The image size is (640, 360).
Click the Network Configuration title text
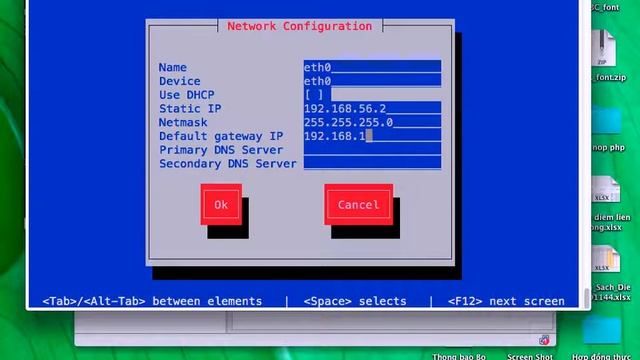click(300, 26)
